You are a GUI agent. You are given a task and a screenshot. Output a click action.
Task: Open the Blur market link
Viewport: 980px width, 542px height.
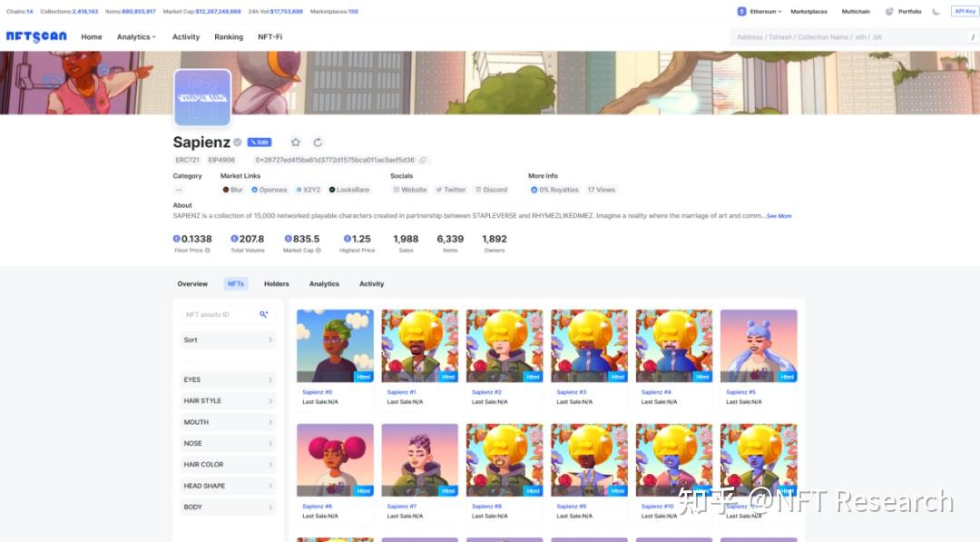click(232, 190)
